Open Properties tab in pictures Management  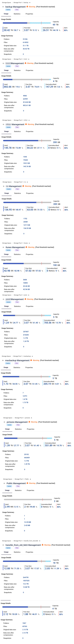click(x=30, y=429)
